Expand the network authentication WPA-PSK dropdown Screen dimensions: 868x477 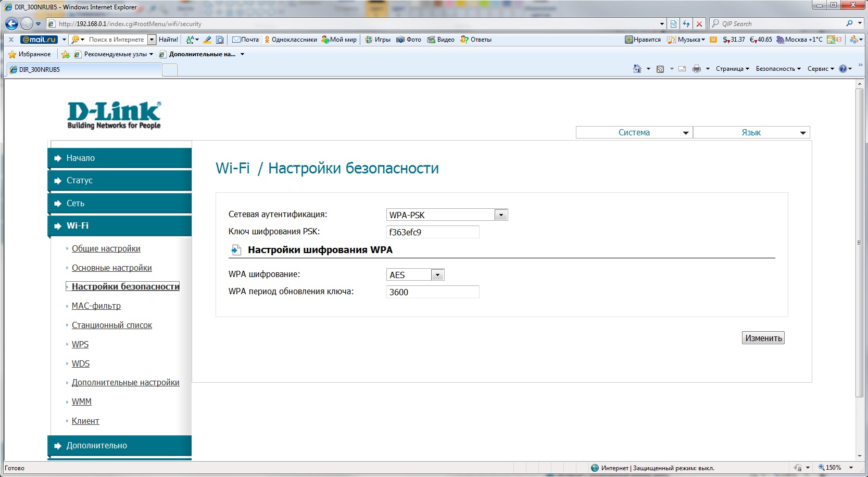[x=501, y=215]
